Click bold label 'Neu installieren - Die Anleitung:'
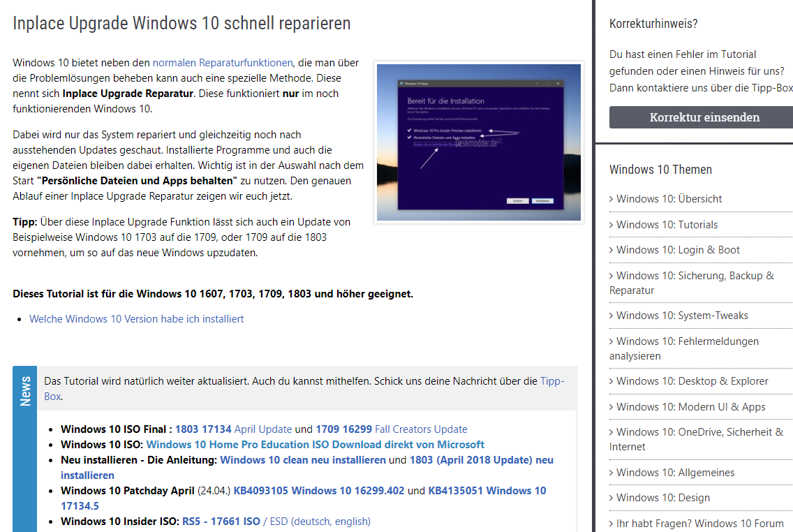Screen dimensions: 793x532 (139, 460)
